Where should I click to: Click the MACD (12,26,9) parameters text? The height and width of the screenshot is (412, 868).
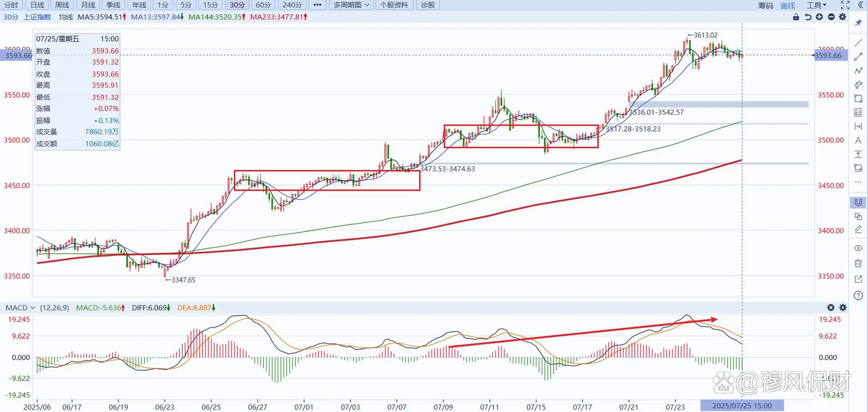pos(55,307)
